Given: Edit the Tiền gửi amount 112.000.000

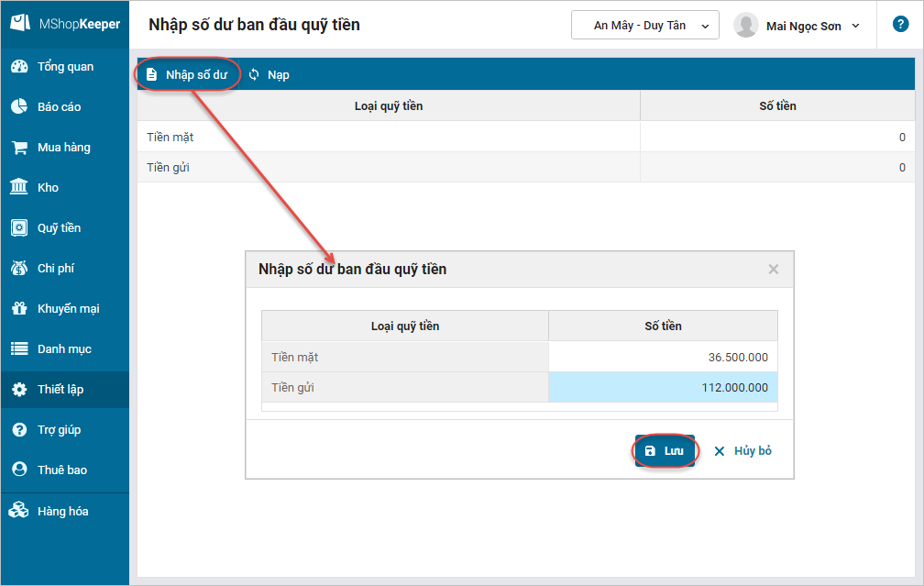Looking at the screenshot, I should (x=663, y=387).
